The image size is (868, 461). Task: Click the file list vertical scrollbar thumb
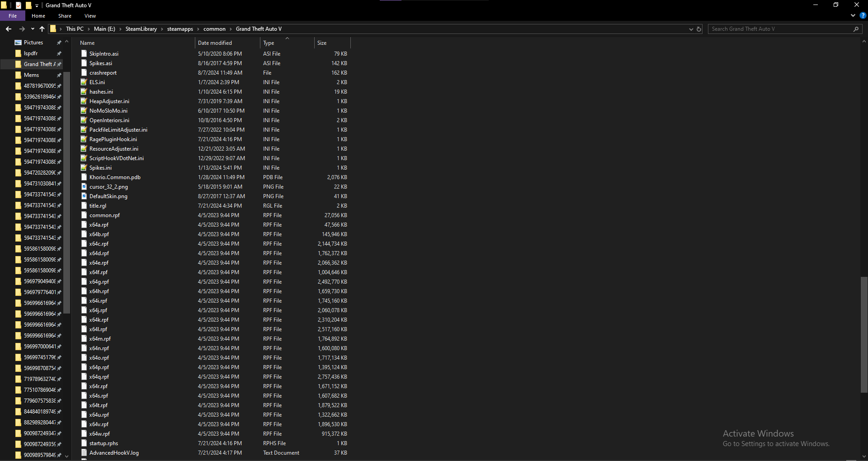[x=864, y=335]
